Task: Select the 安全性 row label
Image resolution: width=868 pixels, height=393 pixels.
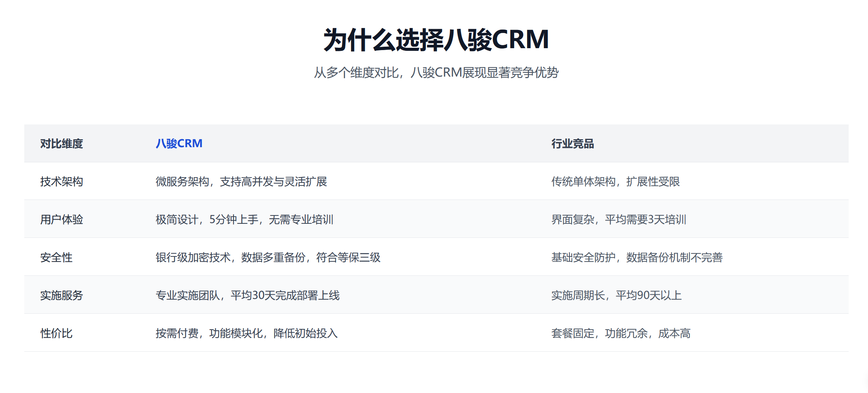Action: point(56,258)
